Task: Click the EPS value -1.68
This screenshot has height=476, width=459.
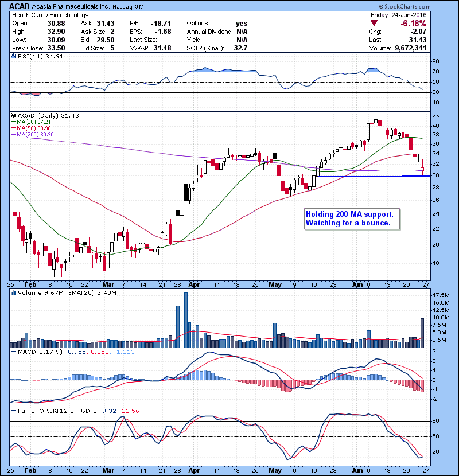Action: pos(164,32)
